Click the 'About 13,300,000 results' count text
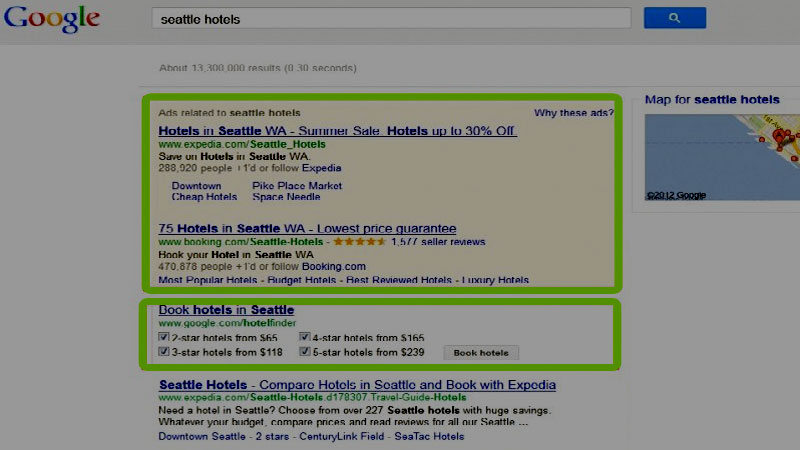The width and height of the screenshot is (800, 450). 258,68
